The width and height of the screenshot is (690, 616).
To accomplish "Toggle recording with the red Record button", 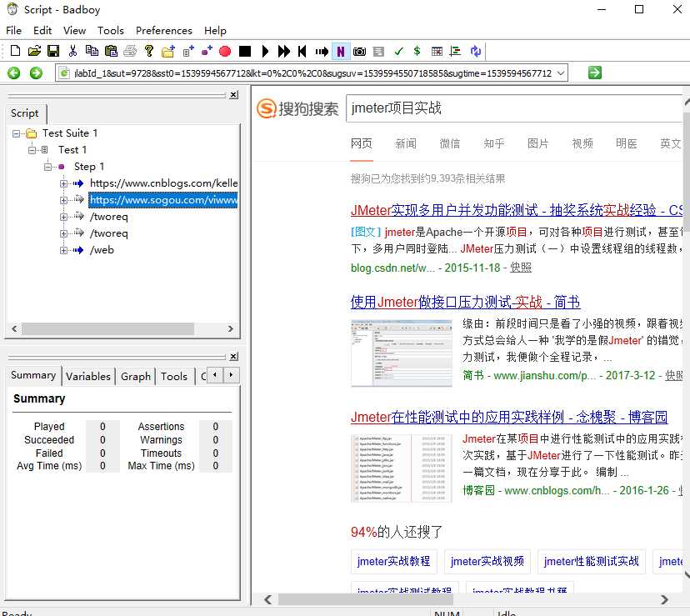I will (225, 52).
